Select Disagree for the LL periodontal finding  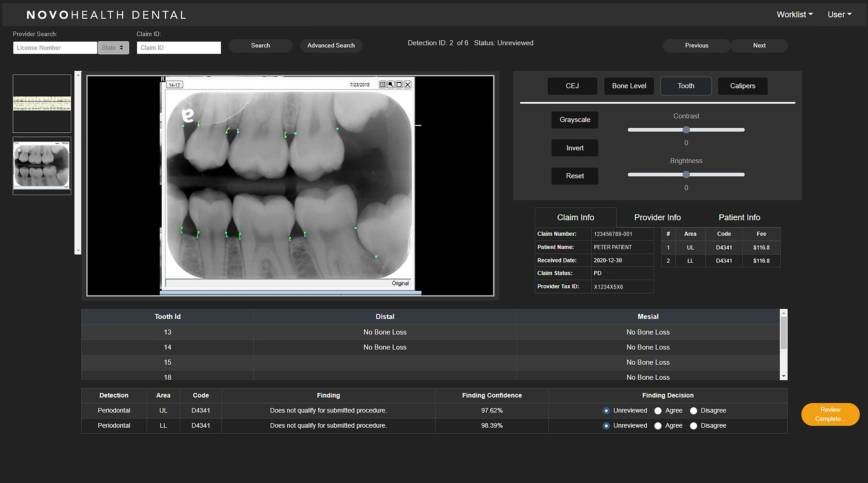(x=694, y=426)
